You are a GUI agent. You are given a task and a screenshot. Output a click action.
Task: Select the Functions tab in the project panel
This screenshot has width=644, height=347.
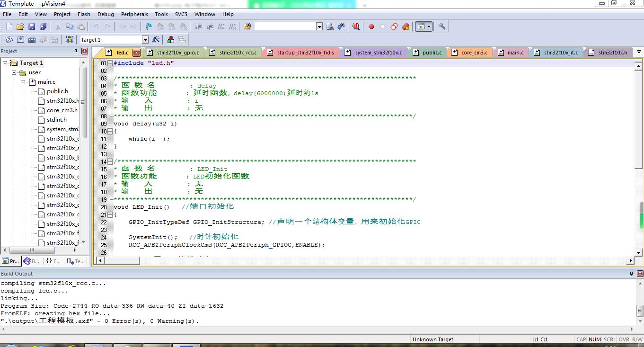click(x=53, y=261)
